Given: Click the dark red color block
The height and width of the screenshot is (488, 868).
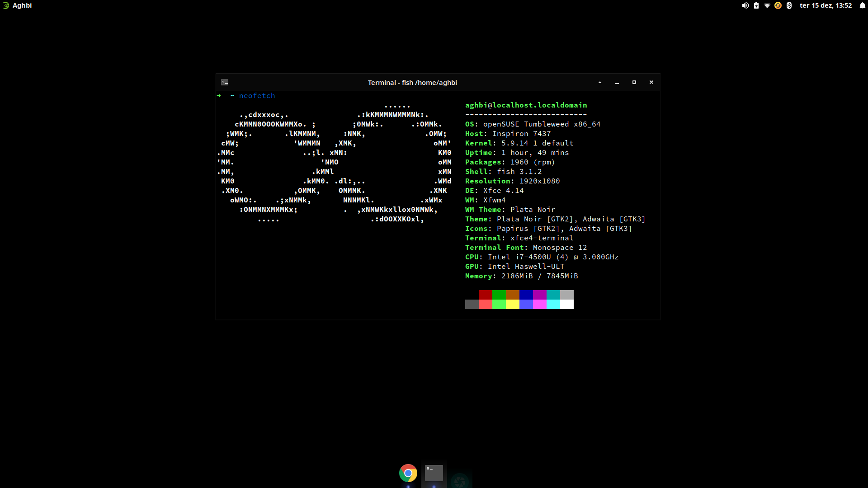Looking at the screenshot, I should coord(486,295).
